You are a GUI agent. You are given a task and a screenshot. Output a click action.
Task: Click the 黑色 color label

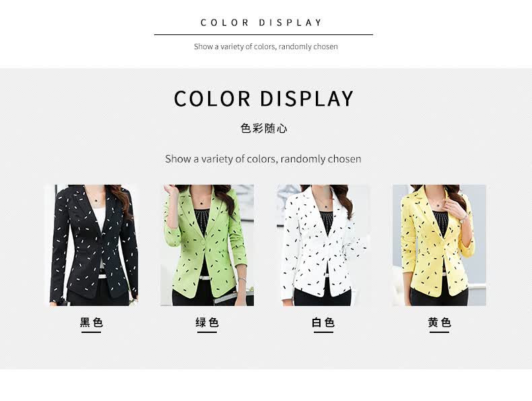pyautogui.click(x=92, y=322)
